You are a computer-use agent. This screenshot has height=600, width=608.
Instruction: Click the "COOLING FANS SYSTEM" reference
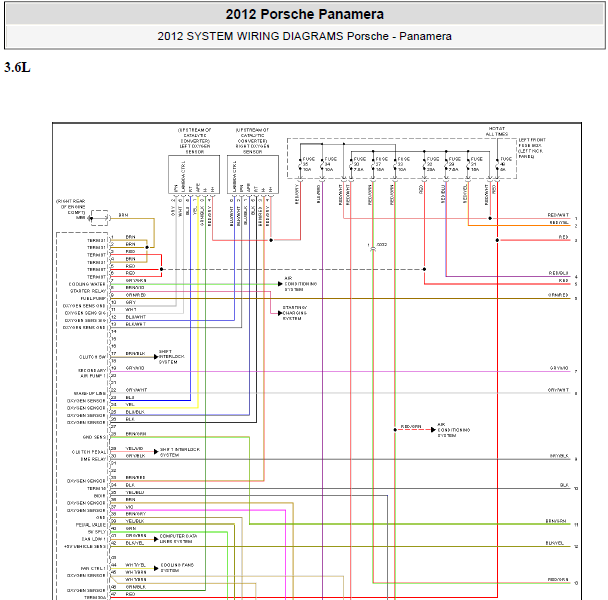tap(177, 568)
